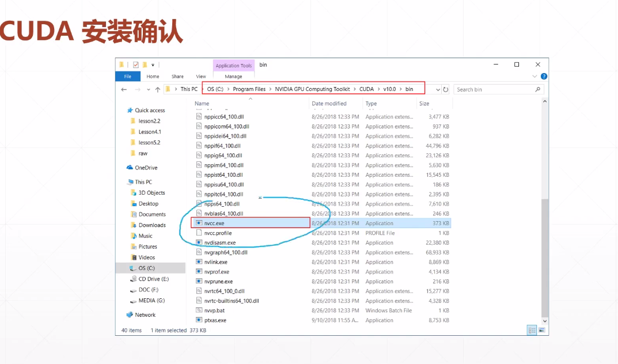618x364 pixels.
Task: Open Lesson4.1 folder in Quick access
Action: (150, 131)
